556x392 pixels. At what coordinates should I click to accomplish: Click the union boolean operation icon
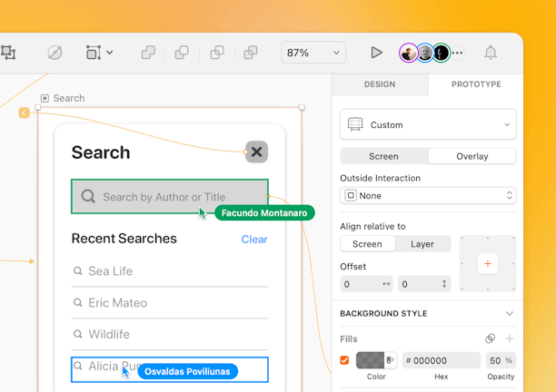(x=148, y=53)
